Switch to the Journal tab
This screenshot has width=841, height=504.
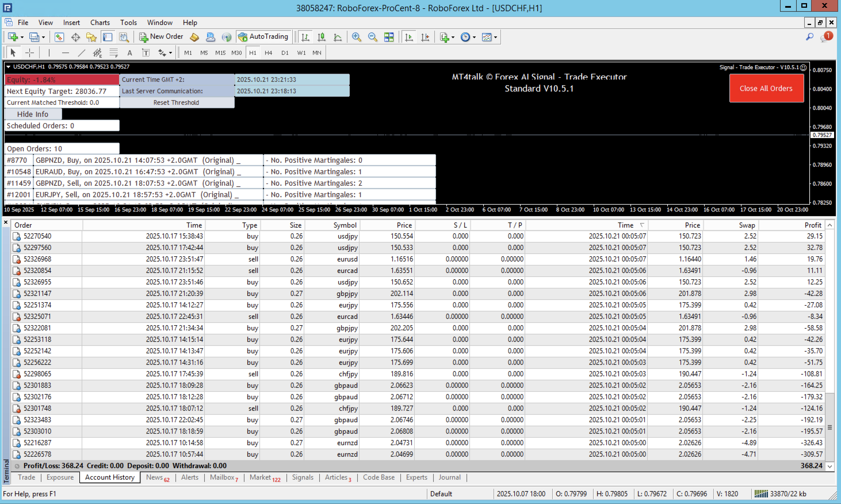[449, 477]
